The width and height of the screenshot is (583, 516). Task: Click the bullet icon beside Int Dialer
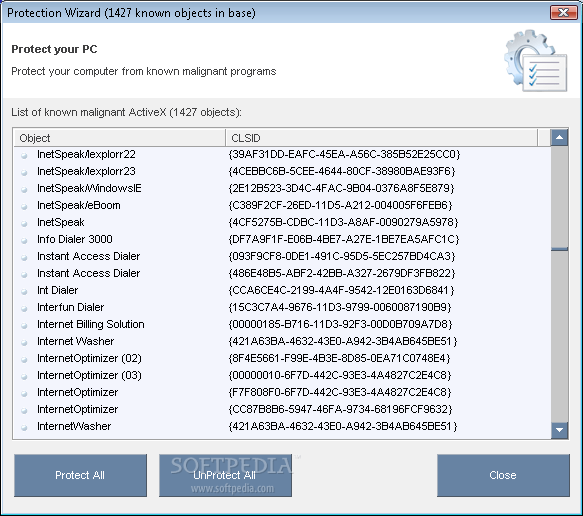pyautogui.click(x=24, y=291)
